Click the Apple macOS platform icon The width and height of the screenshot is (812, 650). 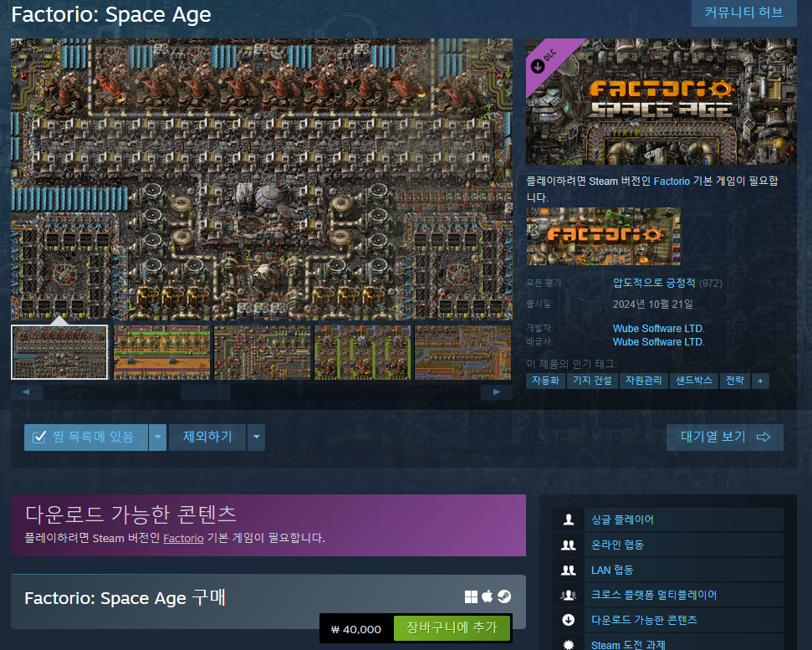point(488,596)
